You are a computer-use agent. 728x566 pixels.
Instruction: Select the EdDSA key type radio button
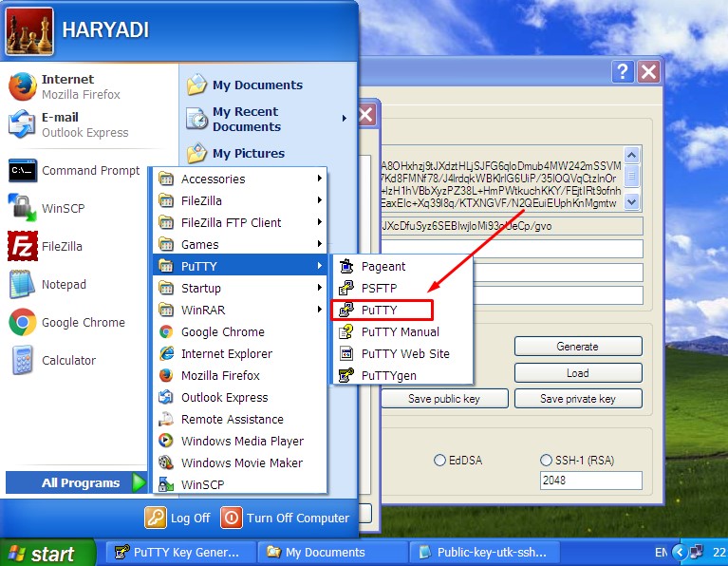439,460
